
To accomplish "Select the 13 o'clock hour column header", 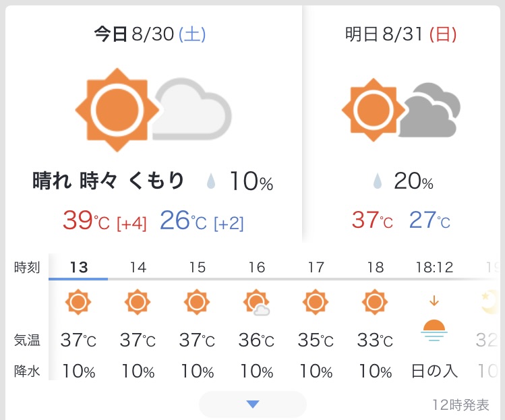I will pos(79,267).
